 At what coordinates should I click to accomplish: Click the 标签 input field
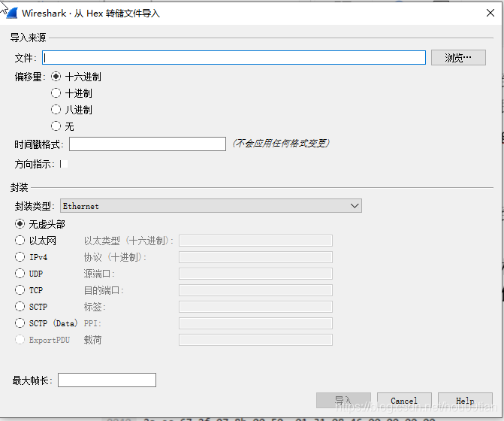[255, 307]
